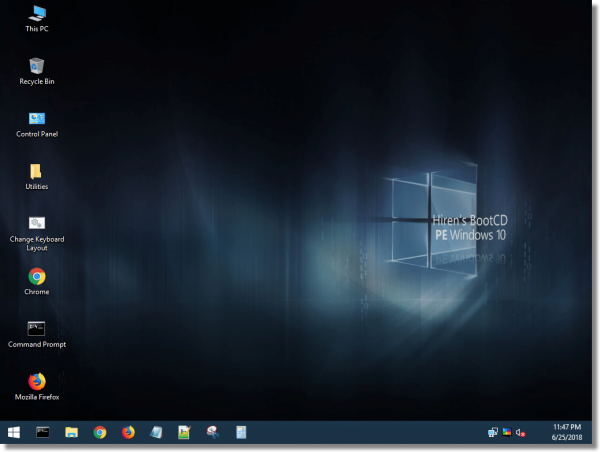The width and height of the screenshot is (600, 452).
Task: Select the Change Keyboard Layout shortcut
Action: (x=37, y=233)
